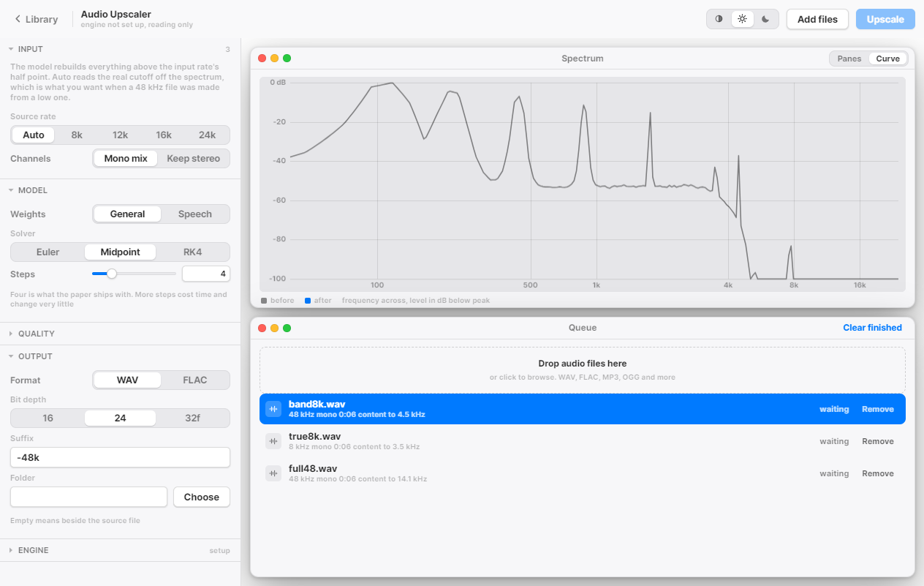Screen dimensions: 924x586
Task: Click the Suffix input field
Action: 120,457
